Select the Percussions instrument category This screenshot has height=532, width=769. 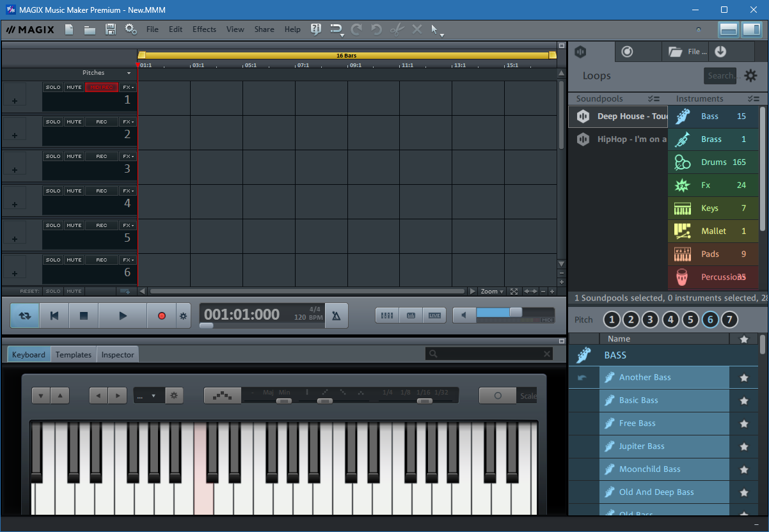[x=713, y=278]
